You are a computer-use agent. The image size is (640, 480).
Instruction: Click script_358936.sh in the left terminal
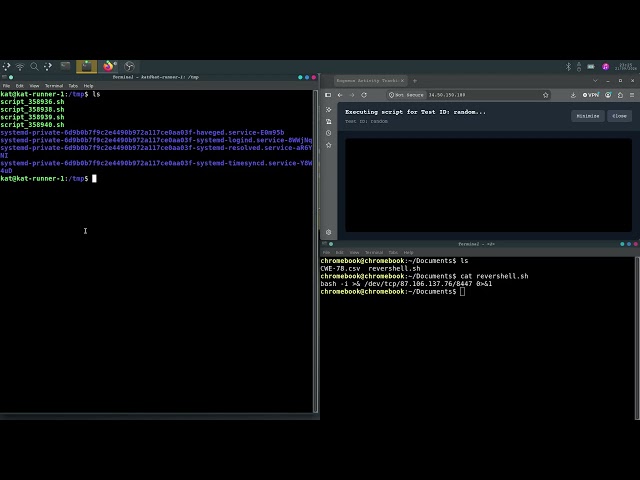point(32,102)
